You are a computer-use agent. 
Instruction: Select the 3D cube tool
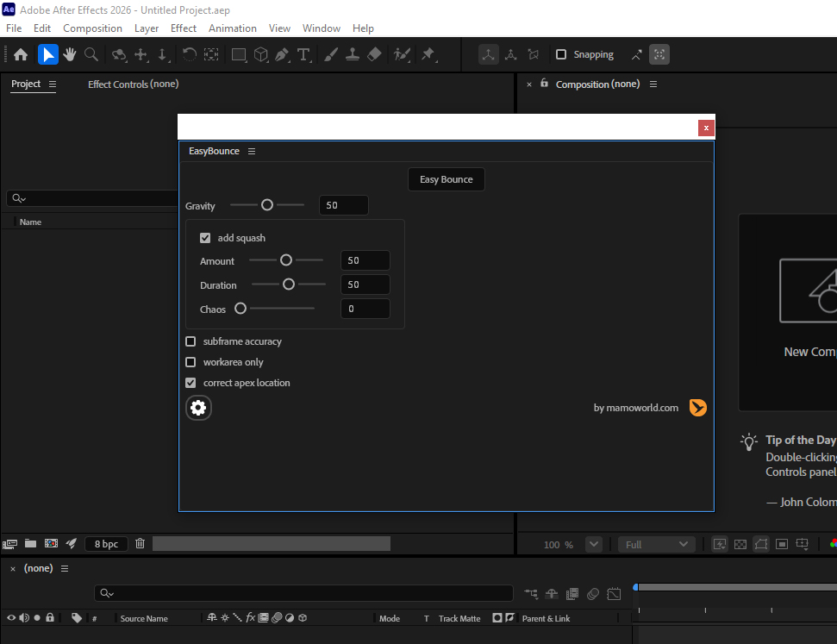260,54
